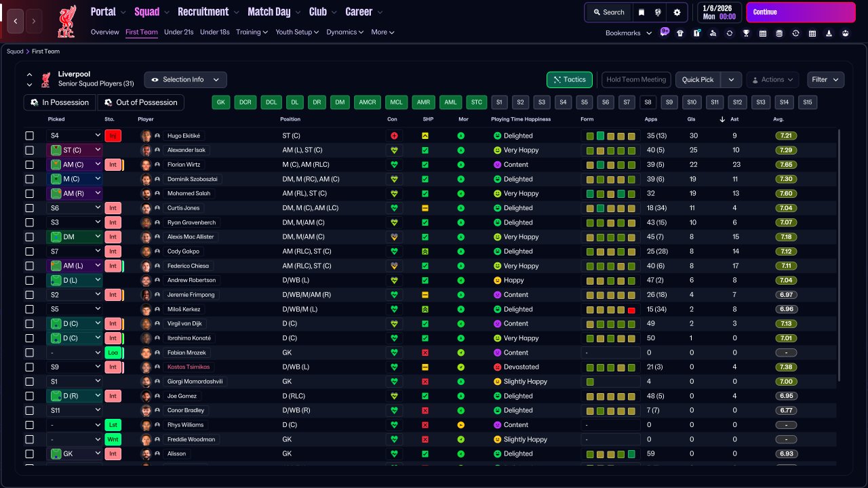Open the Filter dropdown
Viewport: 868px width, 488px height.
tap(825, 79)
